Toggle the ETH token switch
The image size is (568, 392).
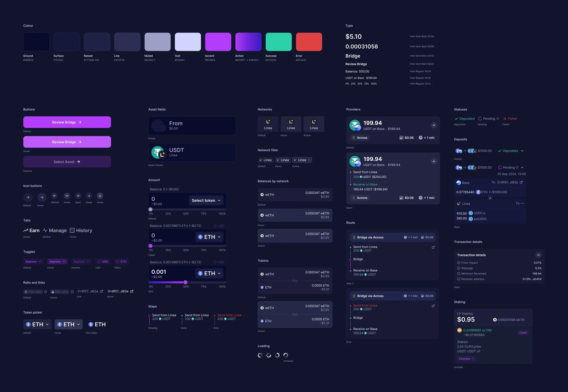point(121,262)
